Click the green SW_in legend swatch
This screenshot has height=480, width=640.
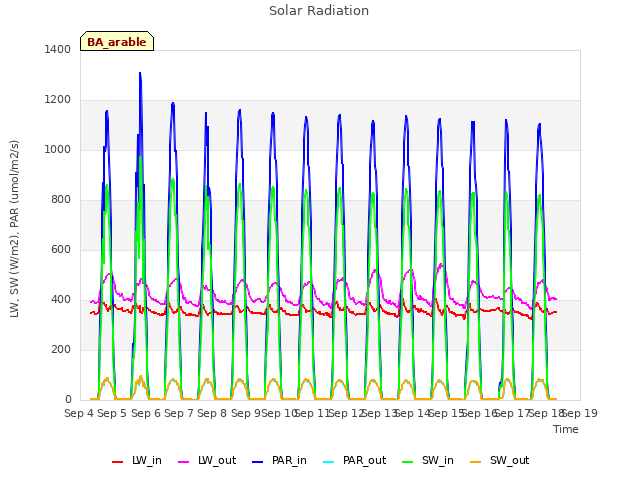click(408, 462)
